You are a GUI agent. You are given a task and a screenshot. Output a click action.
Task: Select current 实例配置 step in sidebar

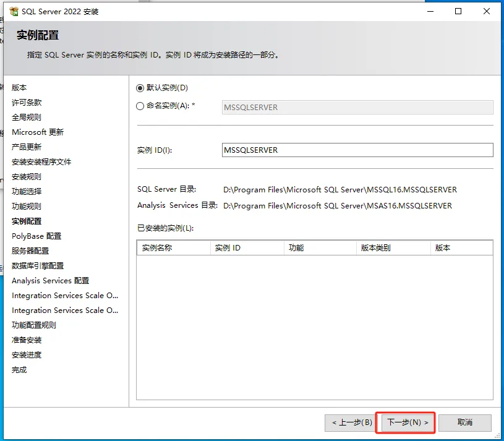[x=27, y=221]
